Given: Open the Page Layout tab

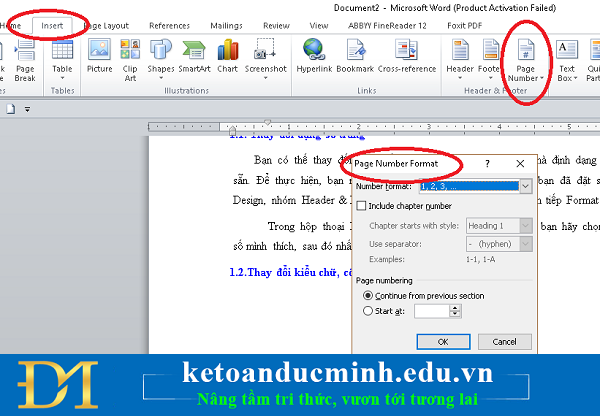Looking at the screenshot, I should (106, 26).
